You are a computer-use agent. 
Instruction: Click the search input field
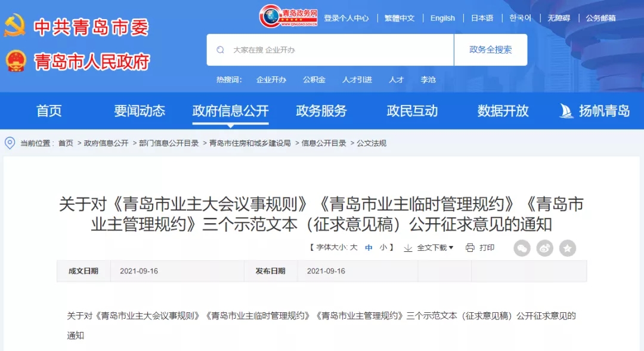[x=330, y=50]
